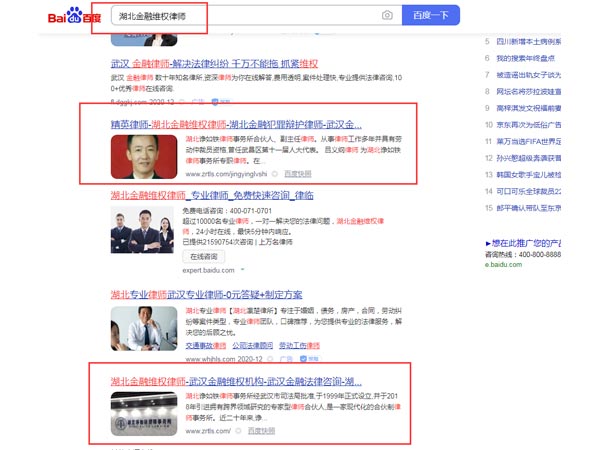Viewport: 600px width, 450px height.
Task: Open camera image search icon
Action: tap(386, 16)
